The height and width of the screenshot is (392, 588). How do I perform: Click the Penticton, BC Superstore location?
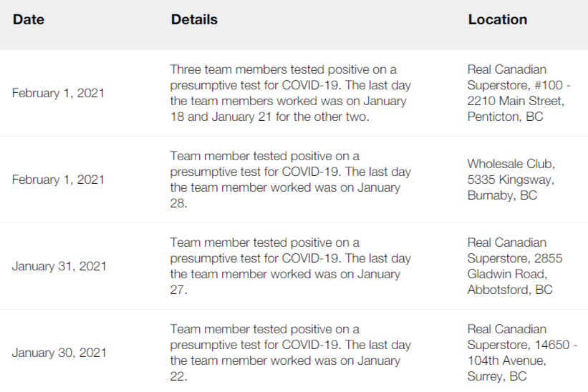point(519,93)
